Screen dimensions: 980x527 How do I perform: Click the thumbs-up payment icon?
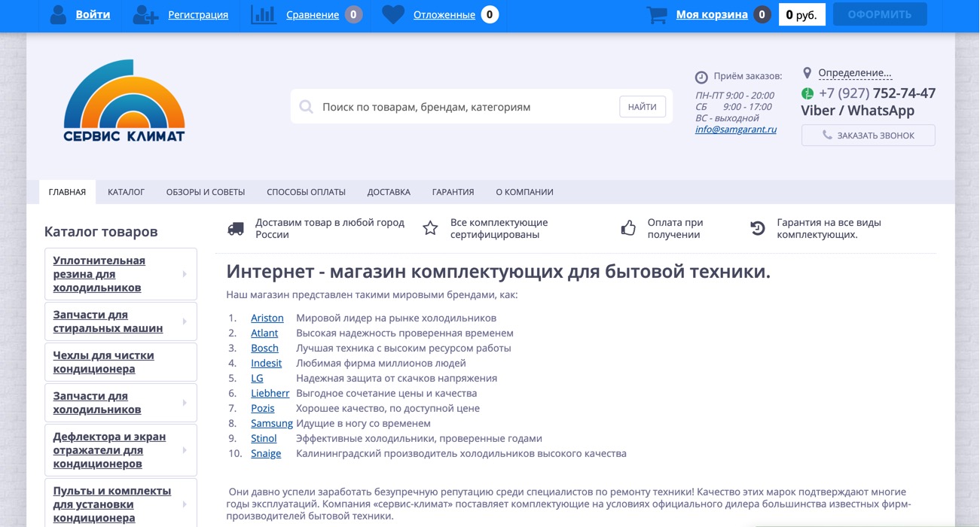pyautogui.click(x=628, y=228)
